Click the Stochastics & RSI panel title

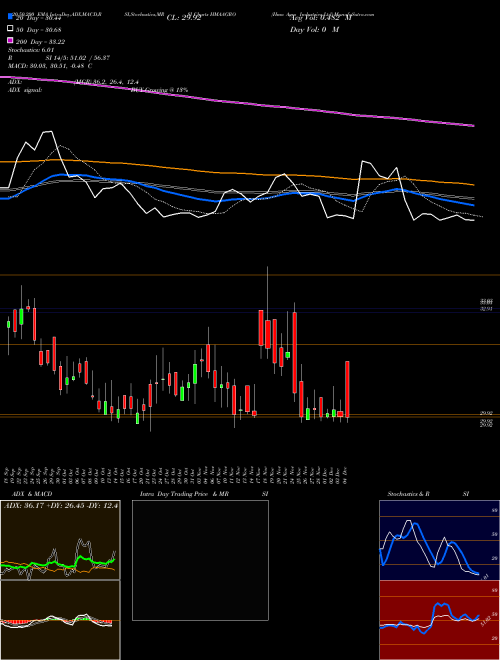coord(428,494)
